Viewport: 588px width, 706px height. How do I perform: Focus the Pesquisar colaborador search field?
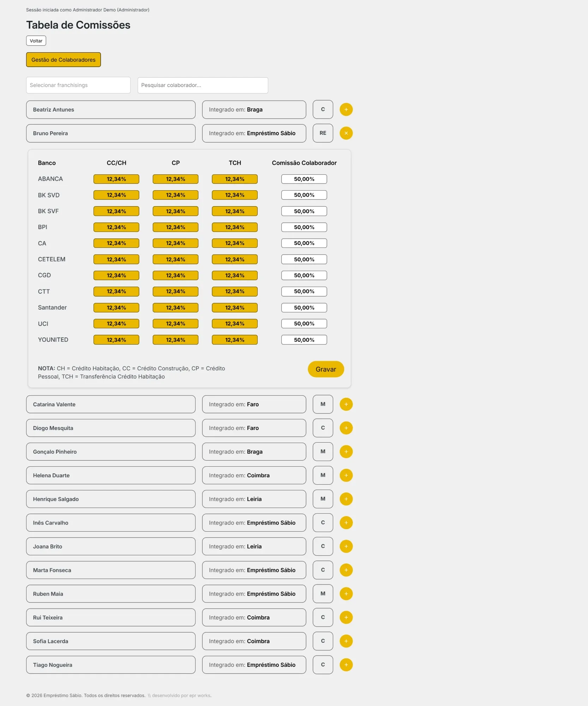(x=203, y=85)
